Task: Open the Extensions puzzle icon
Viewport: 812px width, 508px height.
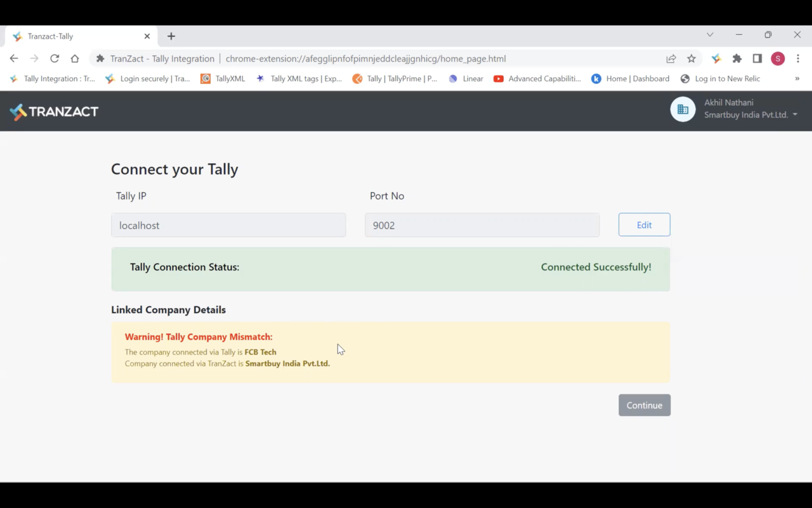Action: [x=737, y=58]
